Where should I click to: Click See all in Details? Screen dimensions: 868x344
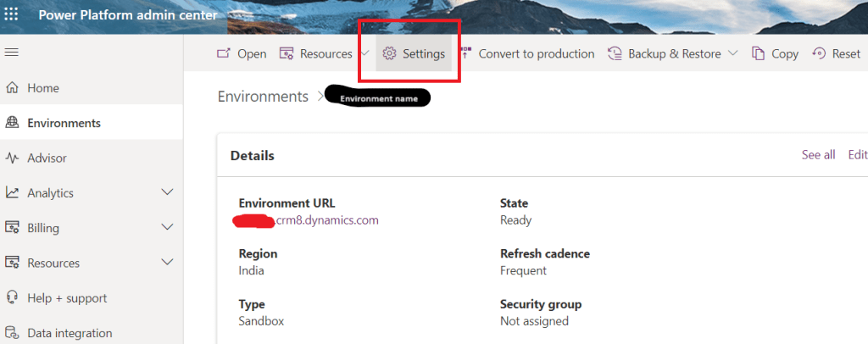pos(818,155)
